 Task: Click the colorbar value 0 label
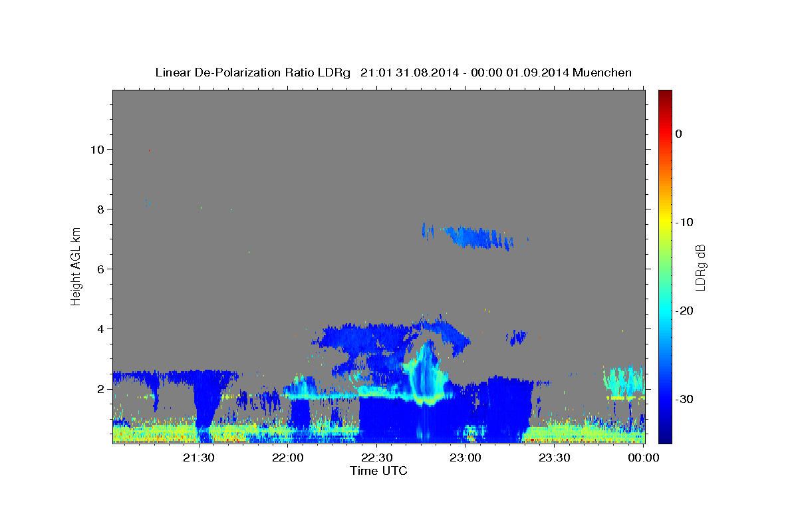pos(679,134)
